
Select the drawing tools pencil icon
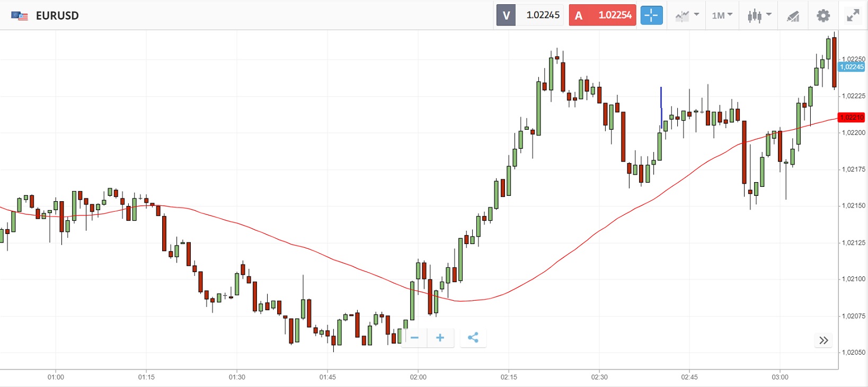pos(793,16)
